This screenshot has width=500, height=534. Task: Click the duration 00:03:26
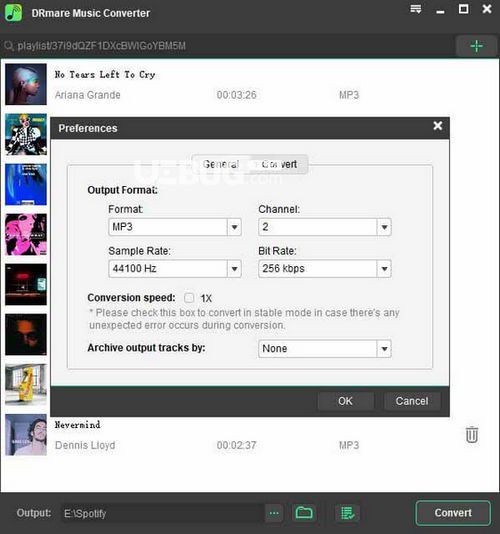pyautogui.click(x=236, y=95)
